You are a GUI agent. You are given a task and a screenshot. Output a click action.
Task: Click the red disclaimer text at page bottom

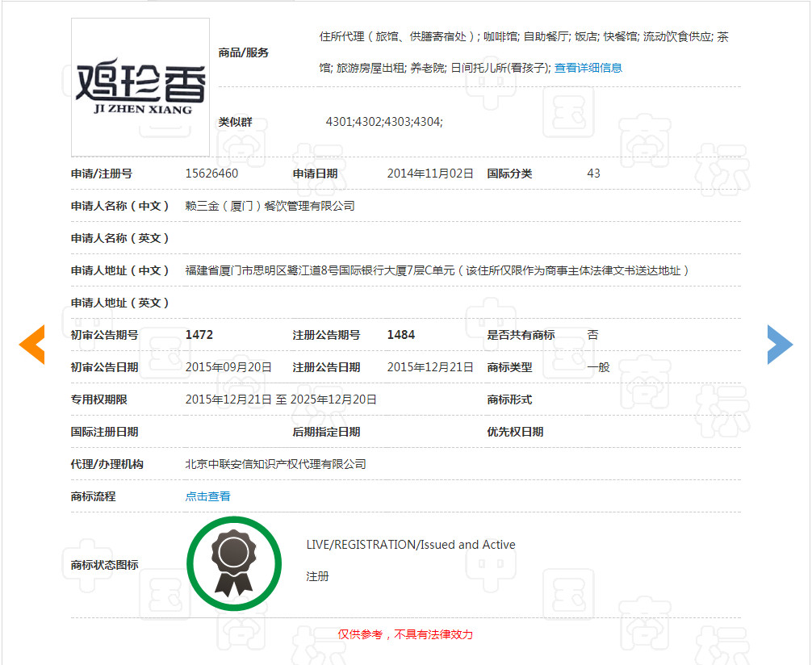tap(405, 634)
